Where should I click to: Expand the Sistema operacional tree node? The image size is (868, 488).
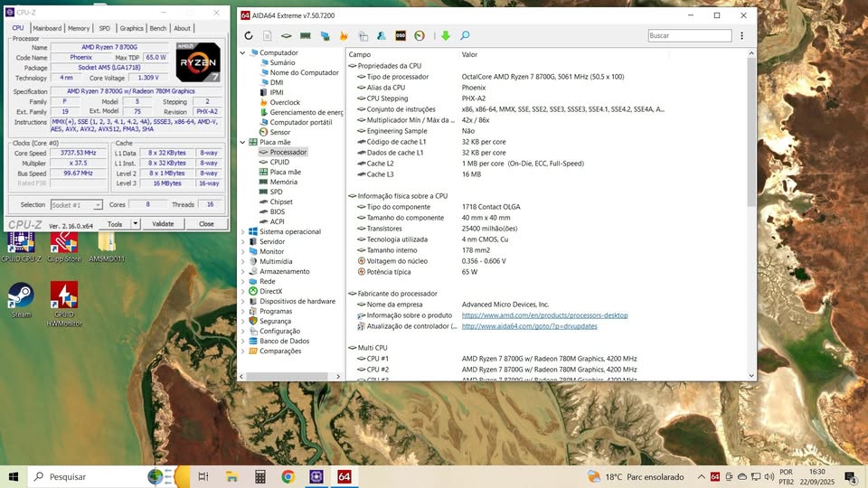(x=242, y=232)
